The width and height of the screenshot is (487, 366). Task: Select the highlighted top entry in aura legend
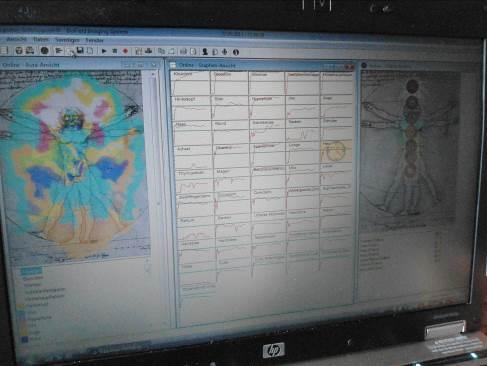click(32, 271)
